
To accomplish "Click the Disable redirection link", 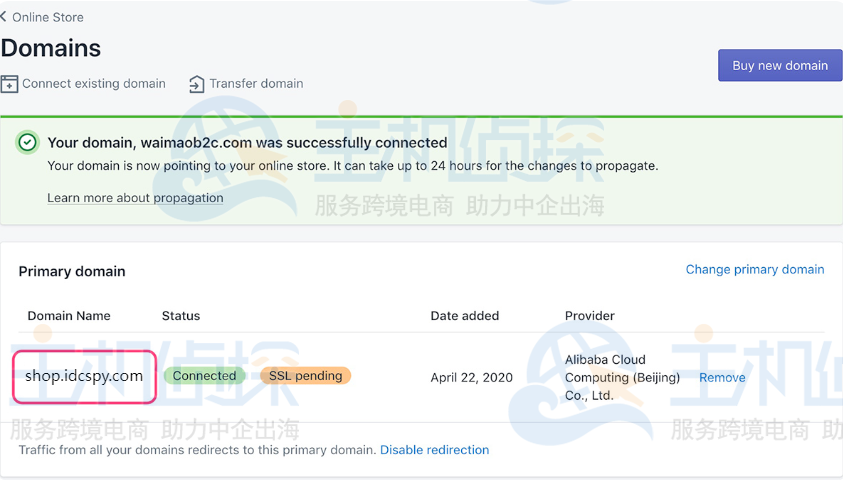I will [x=434, y=450].
